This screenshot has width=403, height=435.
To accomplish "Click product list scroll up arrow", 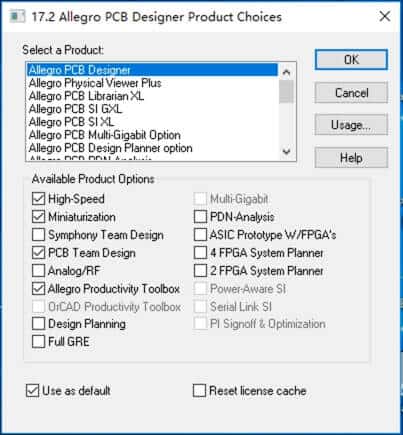I will (286, 72).
